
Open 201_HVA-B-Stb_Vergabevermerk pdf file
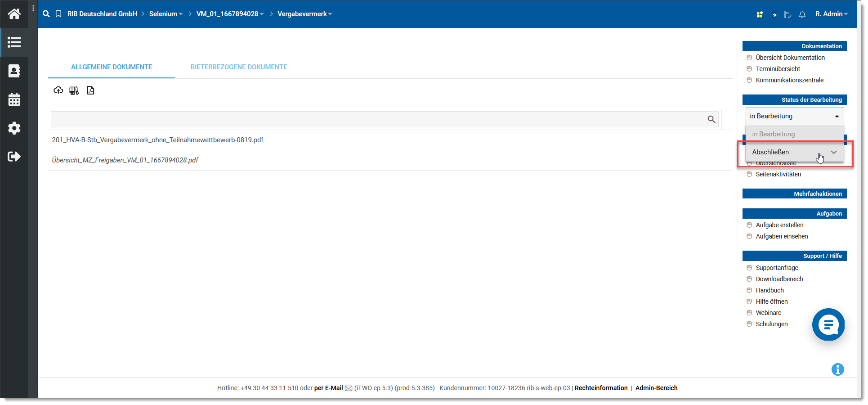click(157, 140)
